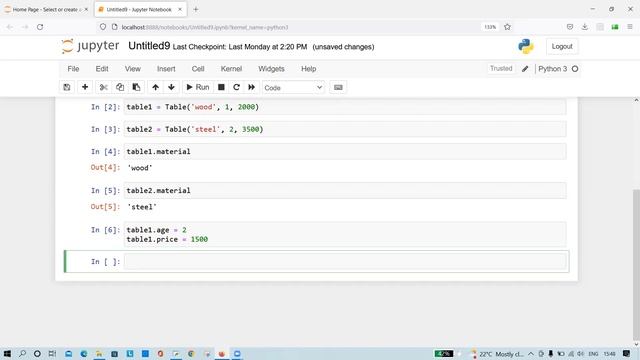This screenshot has width=640, height=360.
Task: Cut selected cells with scissors icon
Action: [x=103, y=87]
